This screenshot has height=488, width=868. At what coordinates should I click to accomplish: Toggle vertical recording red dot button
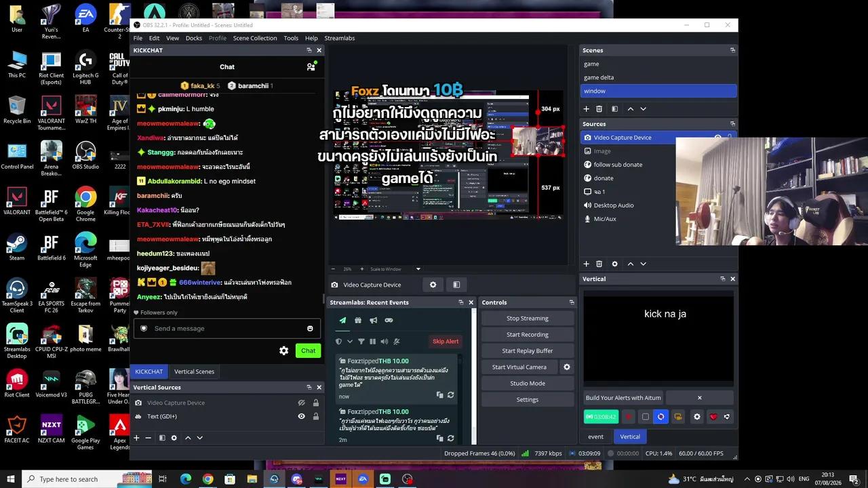coord(629,417)
